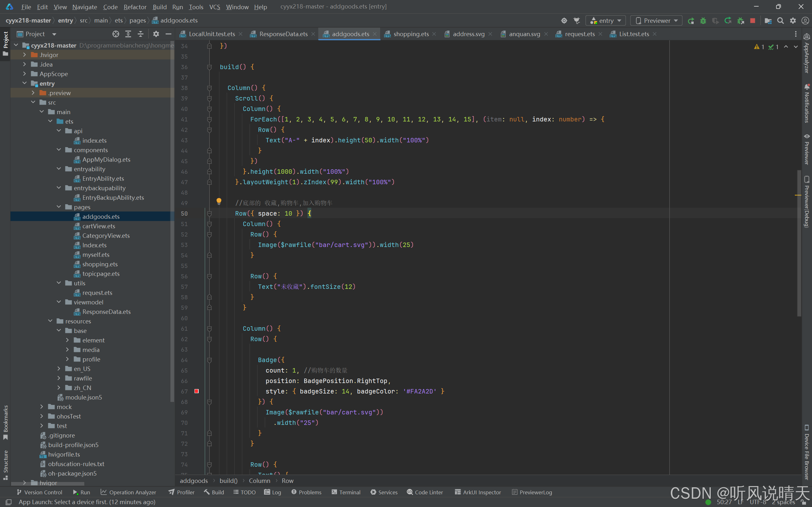Image resolution: width=812 pixels, height=507 pixels.
Task: Click the lightbulb quick-fix icon
Action: [x=219, y=201]
